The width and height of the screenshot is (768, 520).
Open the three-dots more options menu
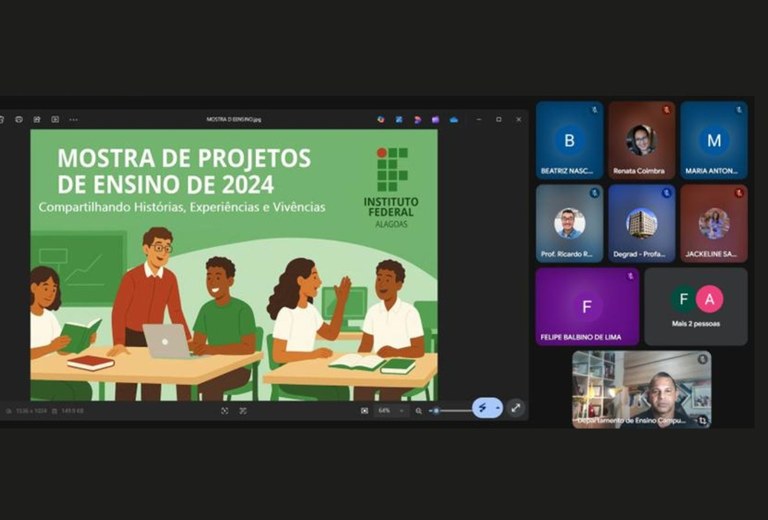[x=73, y=119]
